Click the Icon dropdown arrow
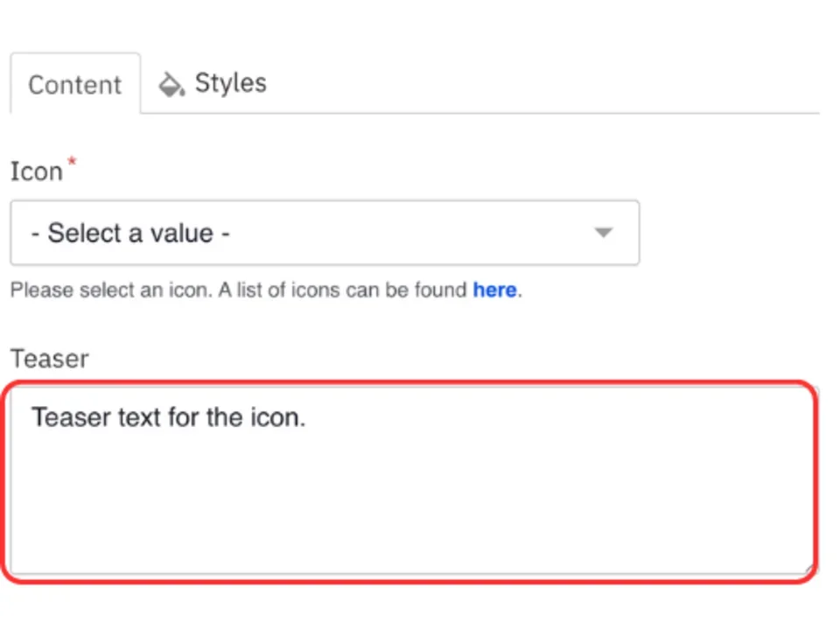 click(603, 233)
